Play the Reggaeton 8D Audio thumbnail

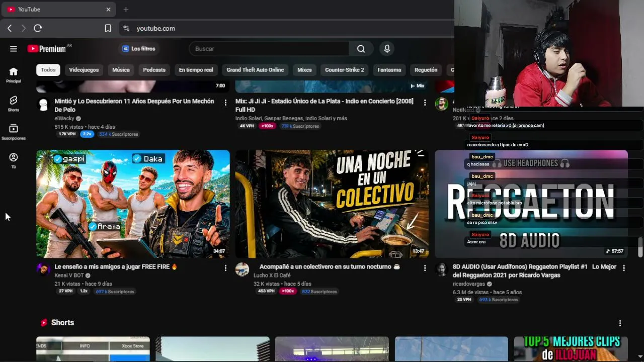tap(531, 204)
